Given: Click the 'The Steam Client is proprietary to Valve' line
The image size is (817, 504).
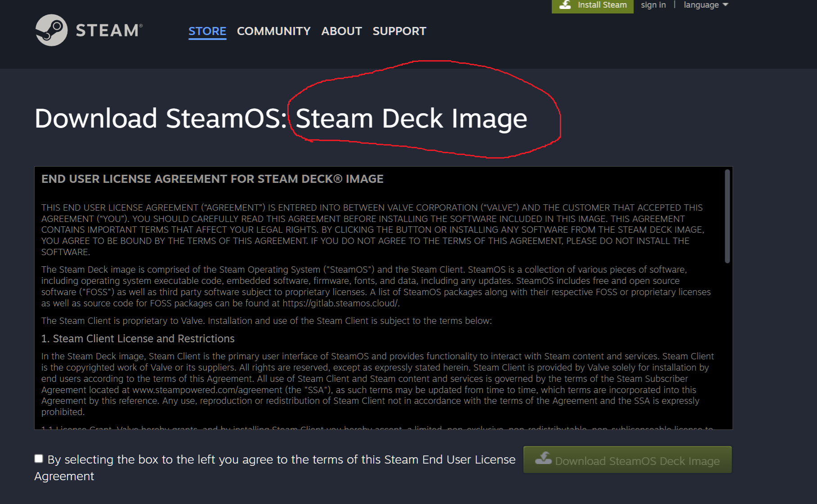Looking at the screenshot, I should (x=267, y=321).
